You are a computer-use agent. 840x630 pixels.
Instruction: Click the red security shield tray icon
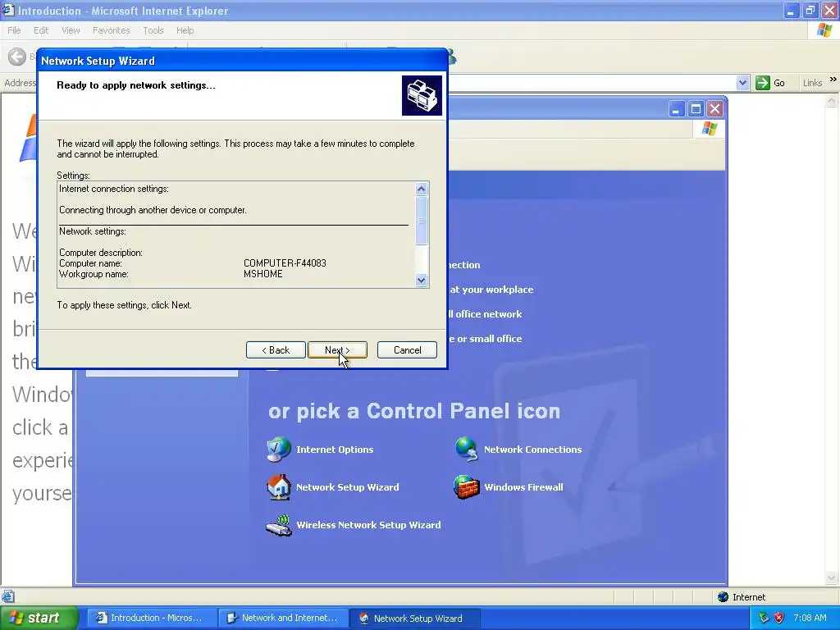779,619
